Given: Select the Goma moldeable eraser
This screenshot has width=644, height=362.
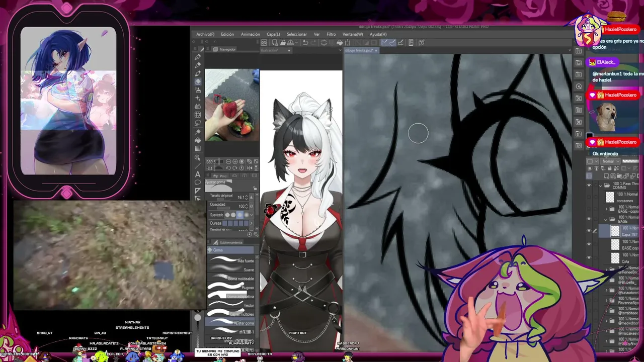Looking at the screenshot, I should coord(231,279).
